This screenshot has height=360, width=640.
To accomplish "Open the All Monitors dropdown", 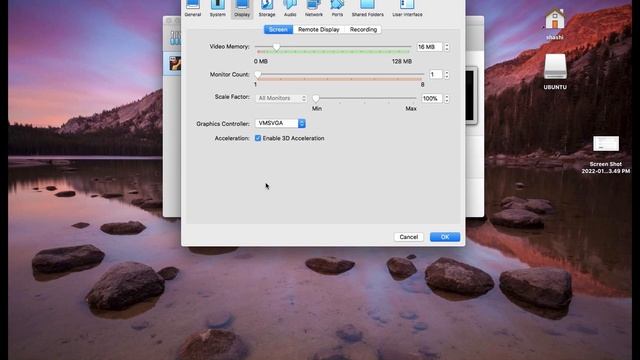I will tap(281, 98).
